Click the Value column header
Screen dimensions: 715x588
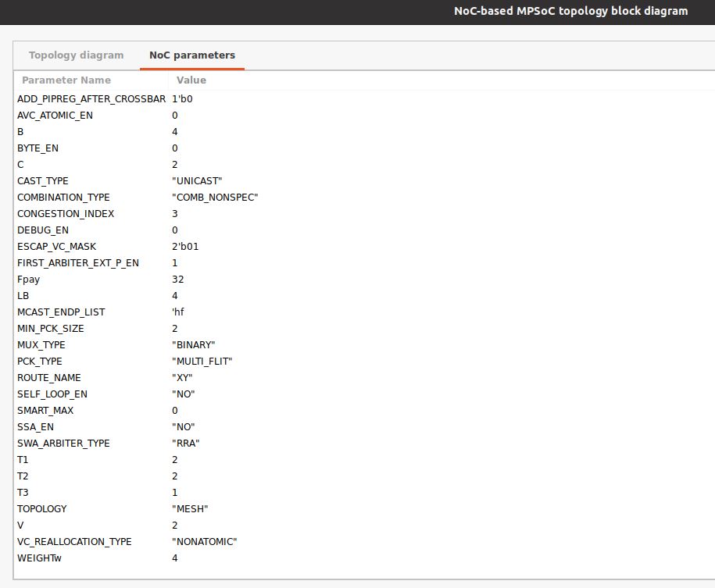[191, 80]
